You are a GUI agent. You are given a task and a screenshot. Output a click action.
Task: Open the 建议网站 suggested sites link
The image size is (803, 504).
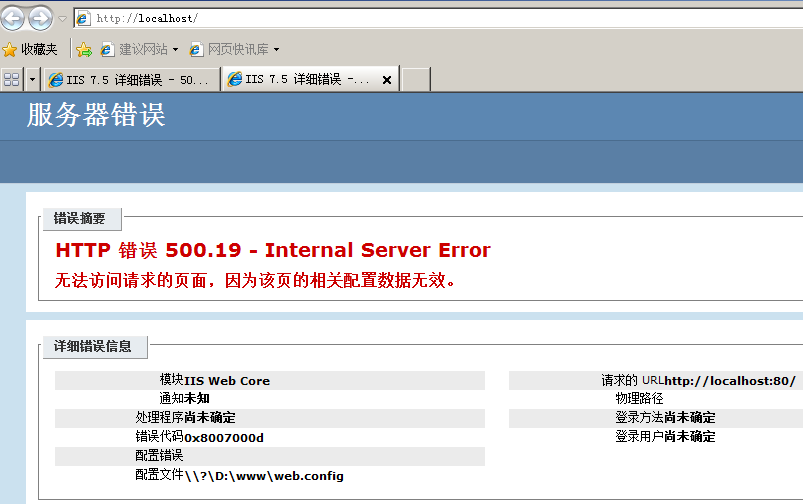pyautogui.click(x=134, y=49)
